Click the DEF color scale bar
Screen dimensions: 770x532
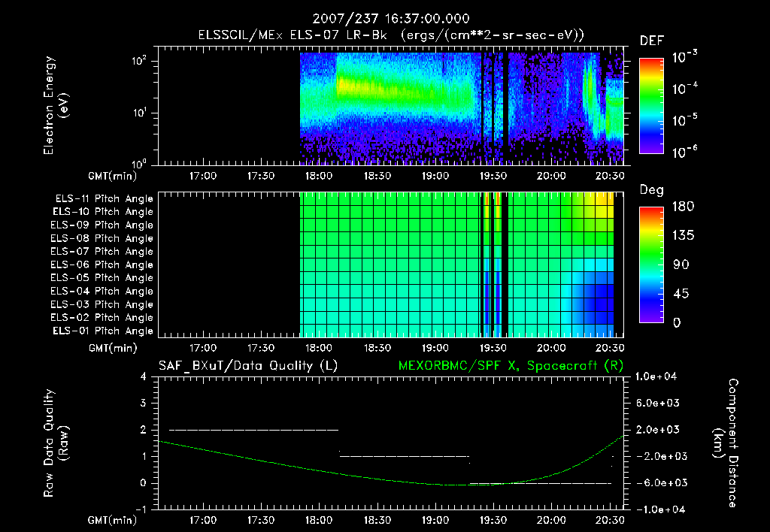651,106
